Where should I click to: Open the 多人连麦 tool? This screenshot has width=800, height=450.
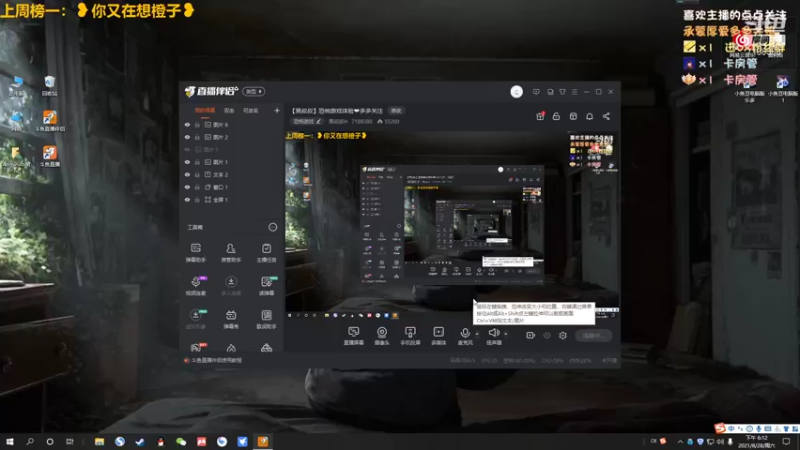(x=231, y=286)
